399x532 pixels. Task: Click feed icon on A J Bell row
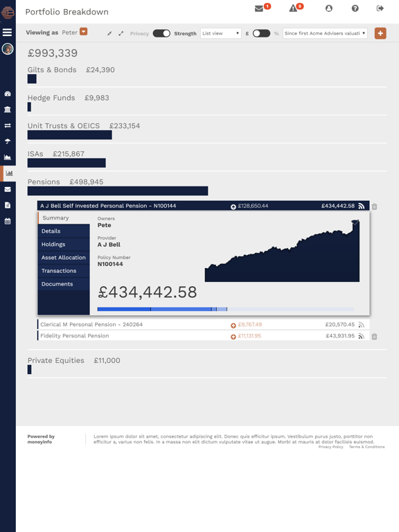(x=362, y=206)
